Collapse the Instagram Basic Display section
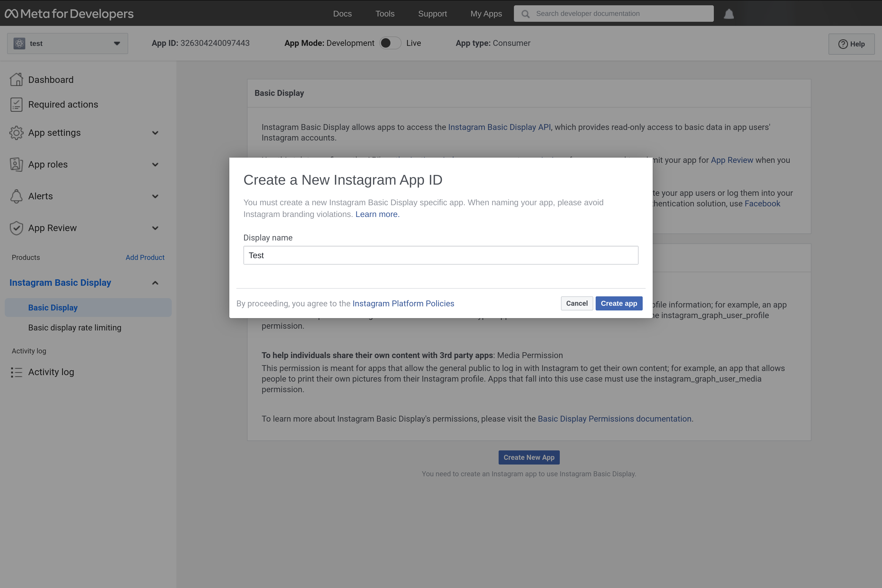882x588 pixels. pyautogui.click(x=155, y=282)
